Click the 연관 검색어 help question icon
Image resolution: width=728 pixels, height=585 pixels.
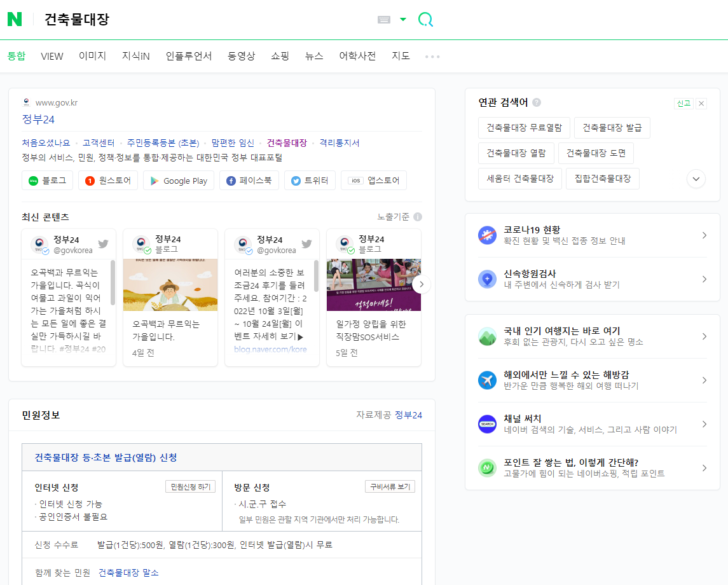(537, 102)
